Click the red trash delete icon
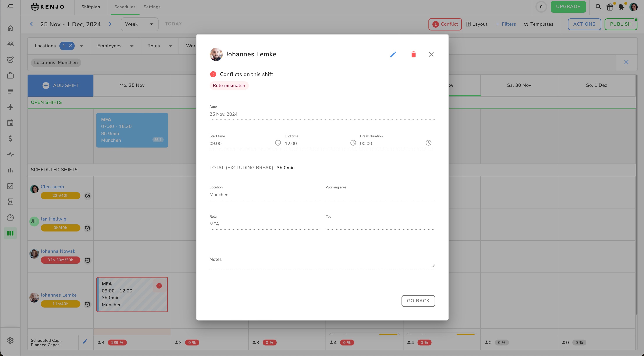This screenshot has height=356, width=644. click(x=413, y=54)
